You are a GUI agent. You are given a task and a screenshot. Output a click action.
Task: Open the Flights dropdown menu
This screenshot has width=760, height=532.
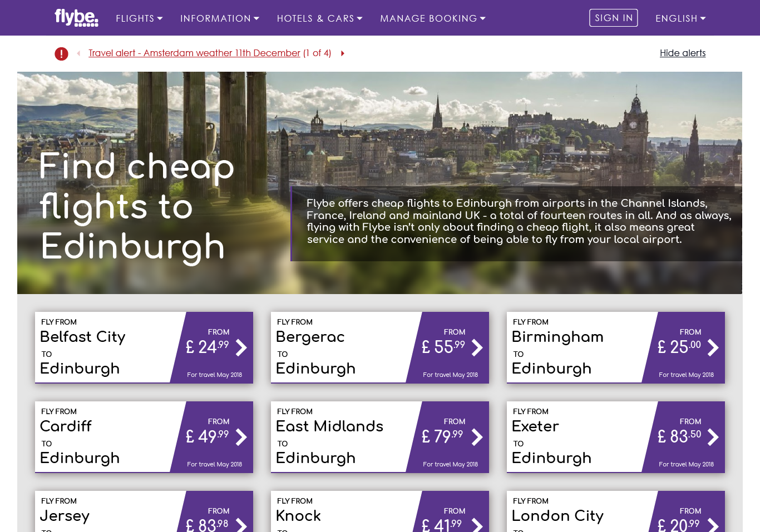click(x=139, y=18)
